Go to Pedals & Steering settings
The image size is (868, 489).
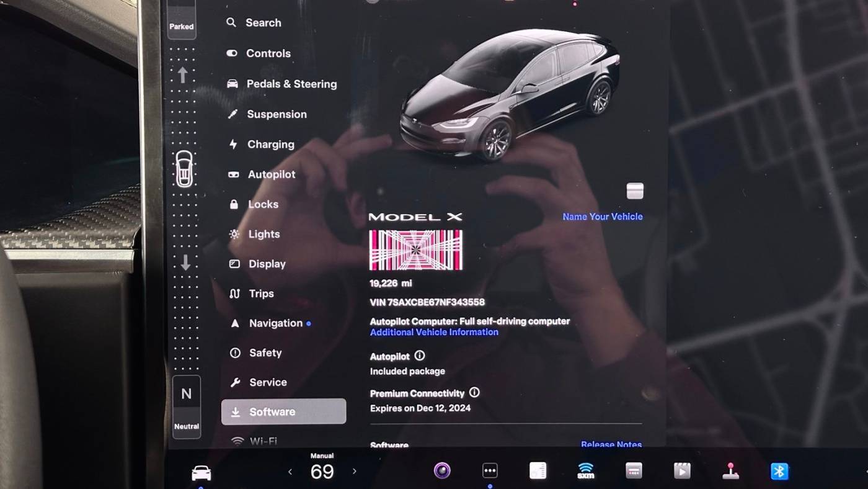pyautogui.click(x=282, y=84)
